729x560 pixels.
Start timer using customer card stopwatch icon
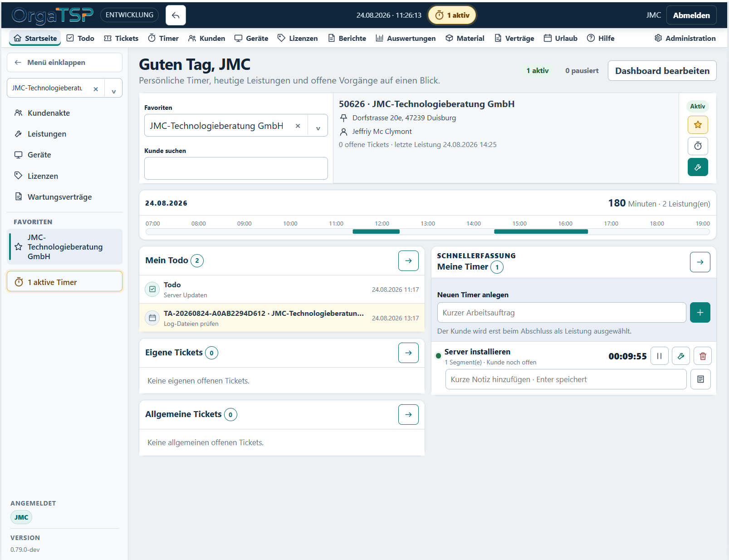(x=698, y=146)
